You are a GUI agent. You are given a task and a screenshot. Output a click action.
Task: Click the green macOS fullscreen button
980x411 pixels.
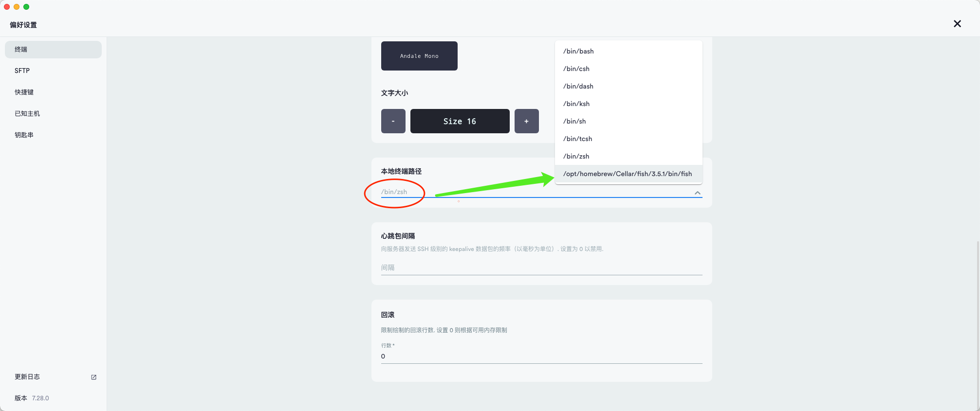click(x=26, y=7)
